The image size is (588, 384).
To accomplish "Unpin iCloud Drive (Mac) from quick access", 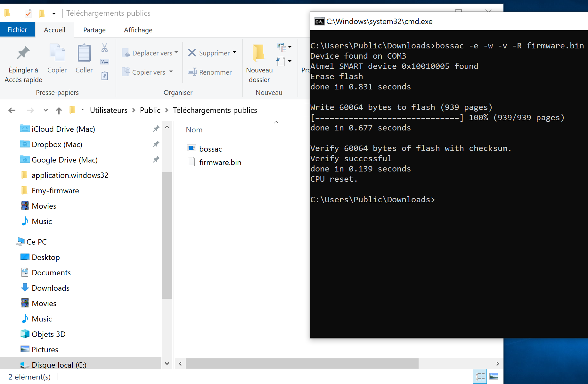I will click(156, 129).
